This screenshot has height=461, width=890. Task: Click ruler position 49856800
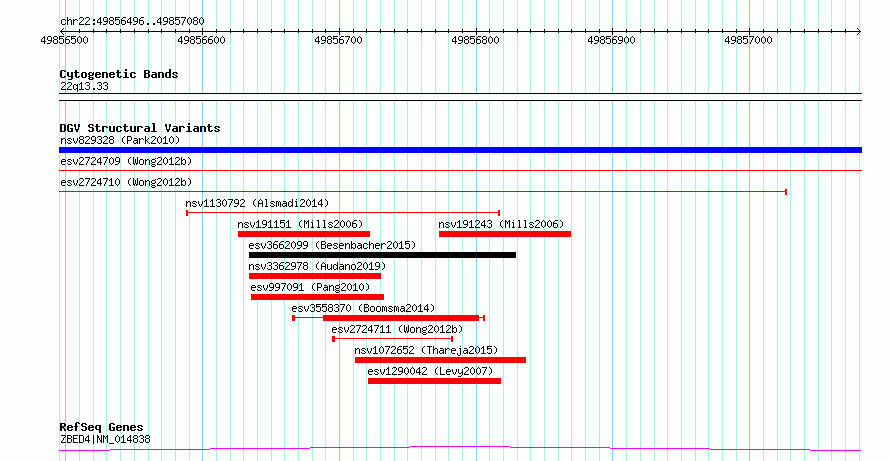(475, 41)
